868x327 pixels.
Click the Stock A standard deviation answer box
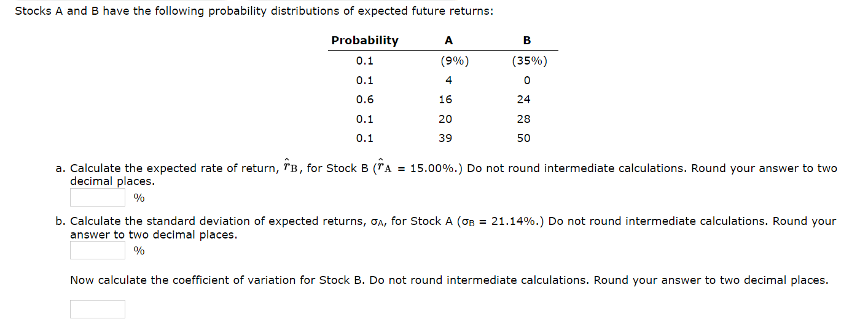[98, 250]
